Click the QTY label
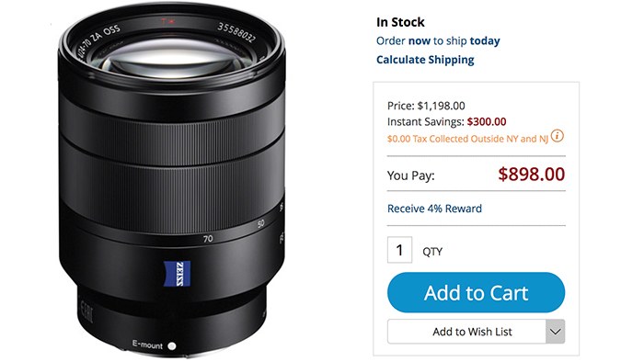 point(432,252)
